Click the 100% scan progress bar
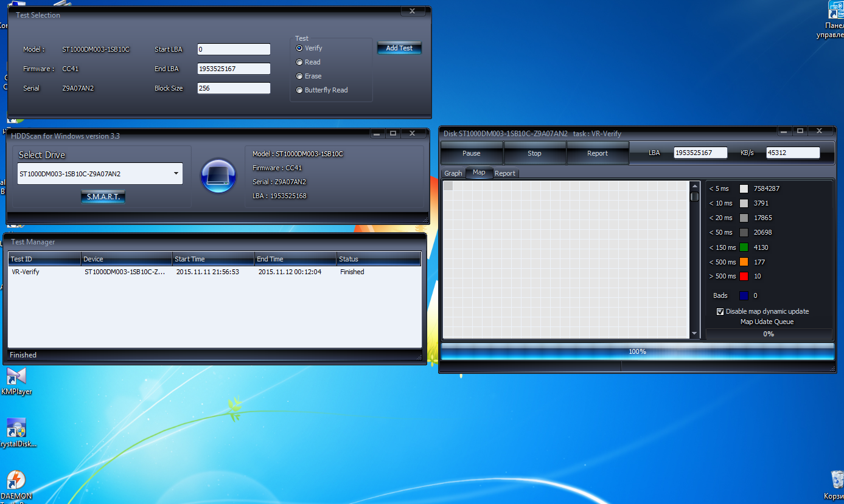Screen dimensions: 844x504 point(637,351)
